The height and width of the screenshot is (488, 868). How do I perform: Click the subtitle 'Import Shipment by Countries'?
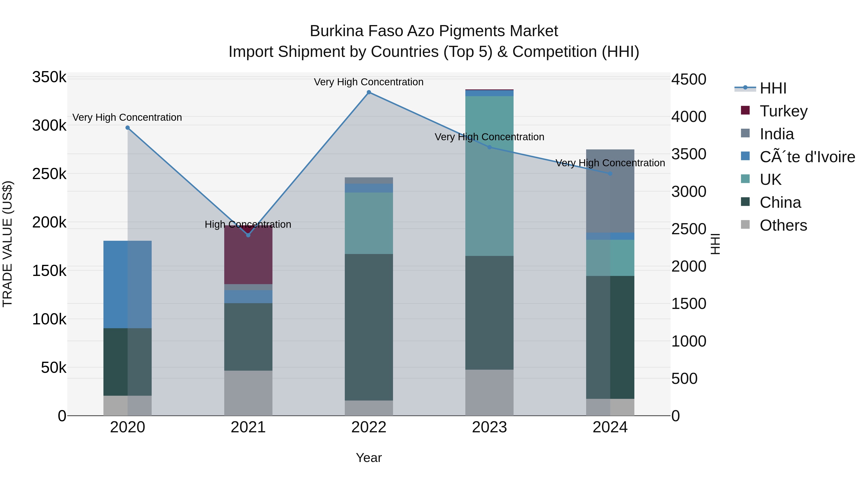pyautogui.click(x=334, y=52)
